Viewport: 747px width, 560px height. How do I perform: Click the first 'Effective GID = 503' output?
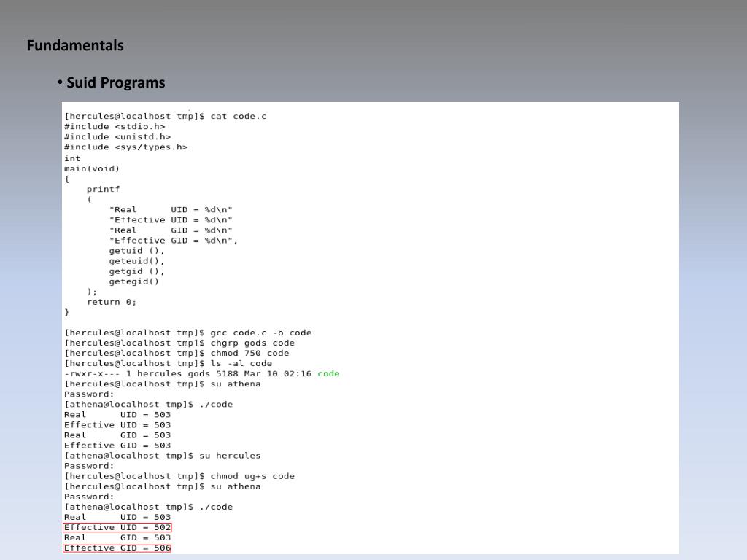click(x=117, y=446)
